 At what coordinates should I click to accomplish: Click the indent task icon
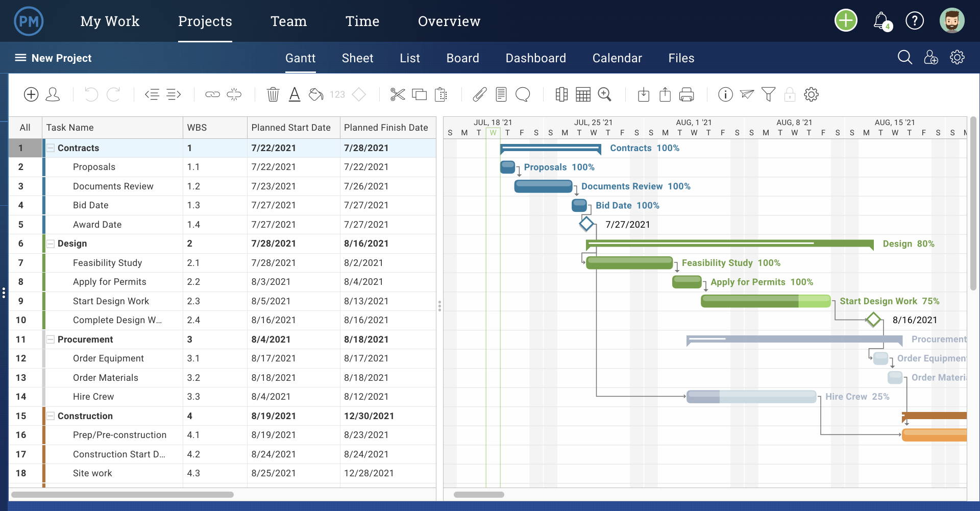[174, 94]
